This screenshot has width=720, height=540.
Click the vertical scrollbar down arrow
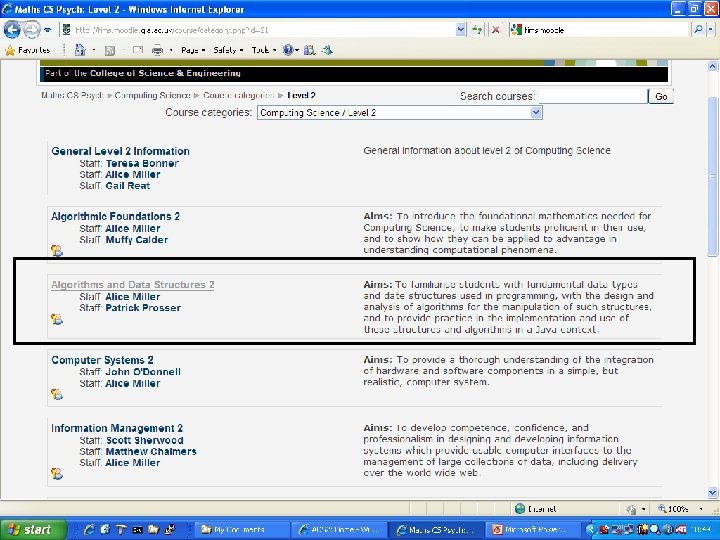point(712,493)
